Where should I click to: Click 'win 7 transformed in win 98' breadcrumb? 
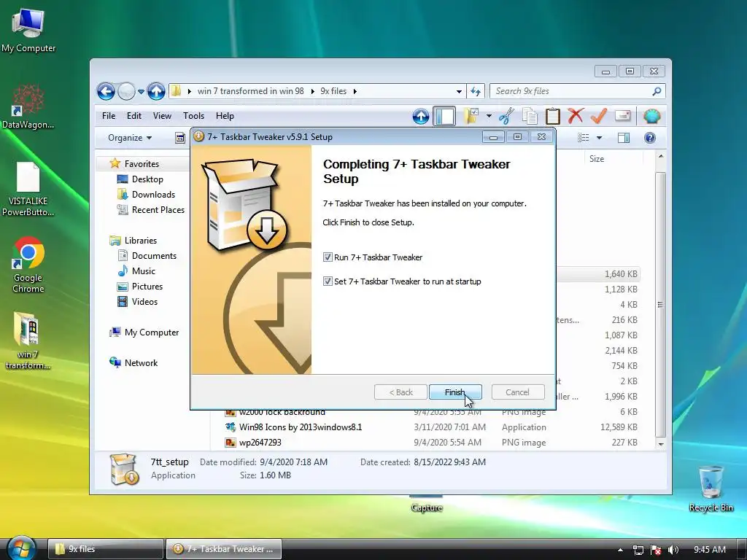[x=251, y=91]
